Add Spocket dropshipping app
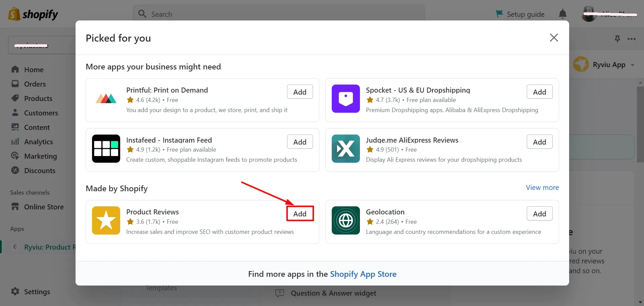This screenshot has height=306, width=644. [540, 92]
